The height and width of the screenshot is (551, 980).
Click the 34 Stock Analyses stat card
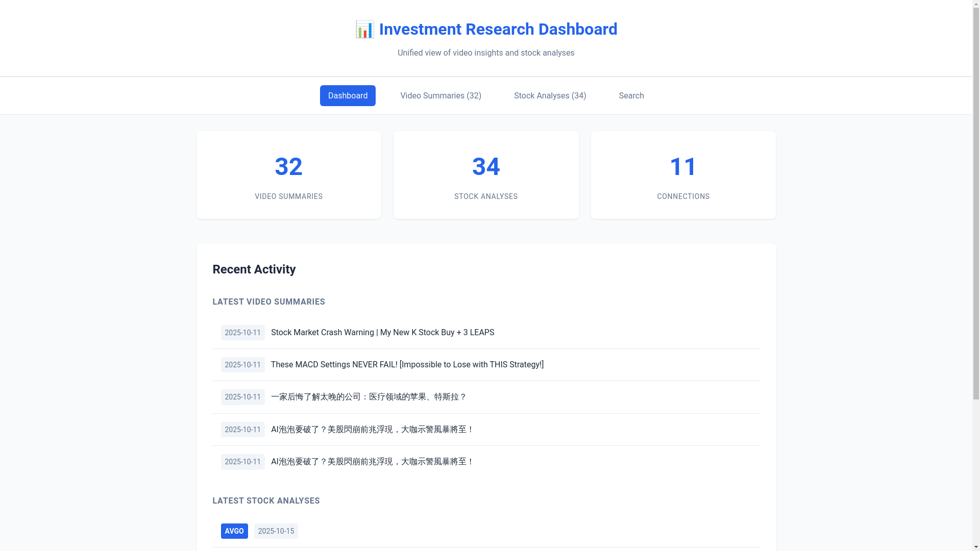[486, 175]
